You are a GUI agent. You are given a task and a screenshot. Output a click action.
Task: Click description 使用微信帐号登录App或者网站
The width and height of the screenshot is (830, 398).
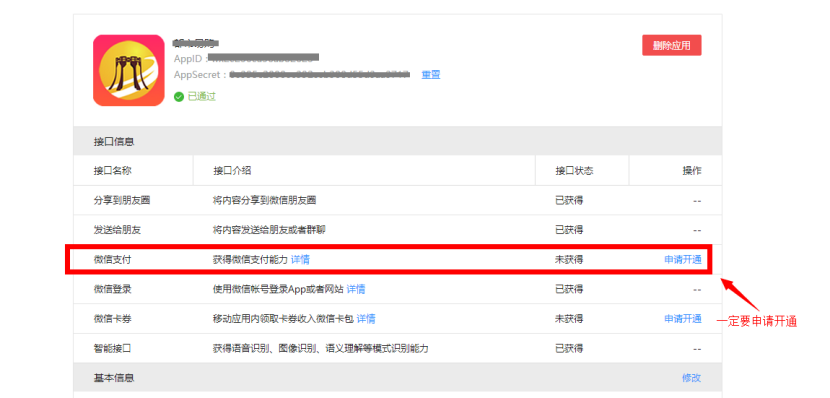(278, 289)
